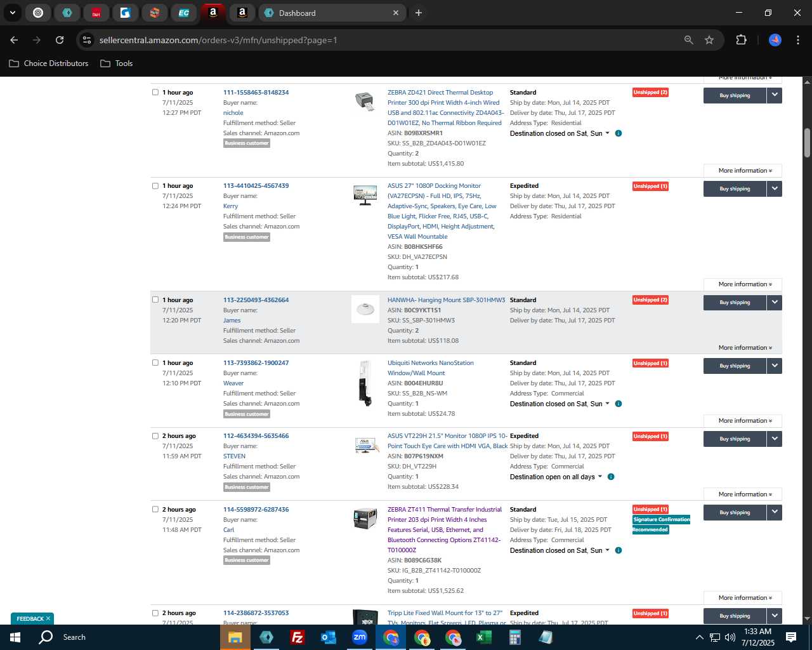
Task: View site information icon in address bar
Action: coord(87,40)
